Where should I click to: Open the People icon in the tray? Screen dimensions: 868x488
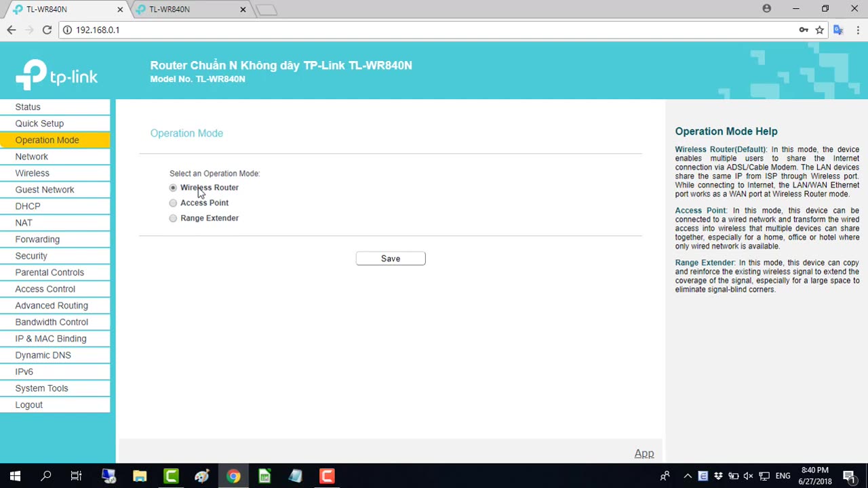(x=665, y=476)
